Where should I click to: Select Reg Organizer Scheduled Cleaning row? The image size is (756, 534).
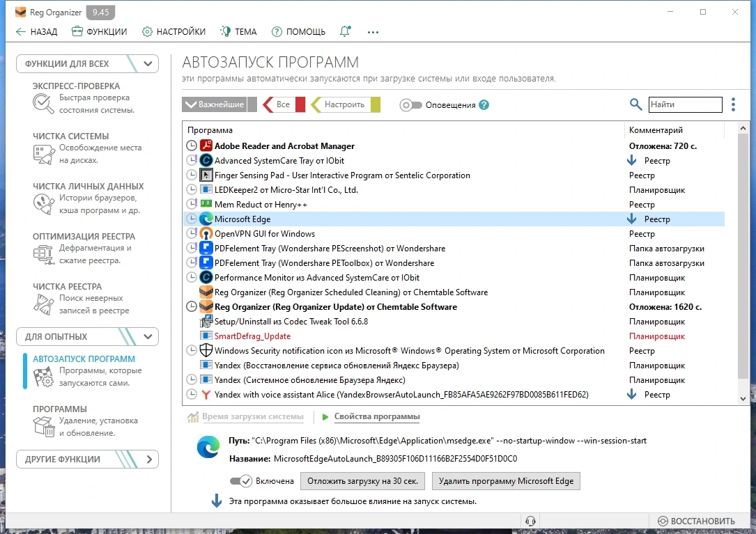click(x=454, y=292)
